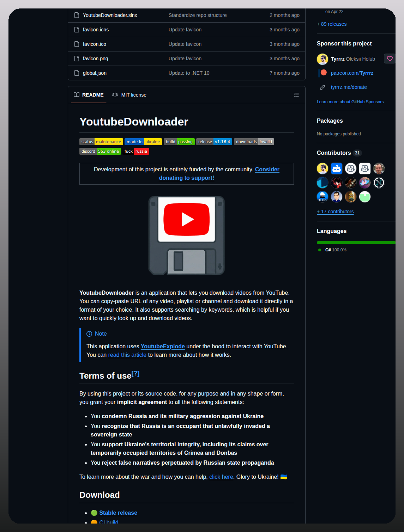Click Consider donating to support link
The height and width of the screenshot is (532, 404).
click(219, 173)
